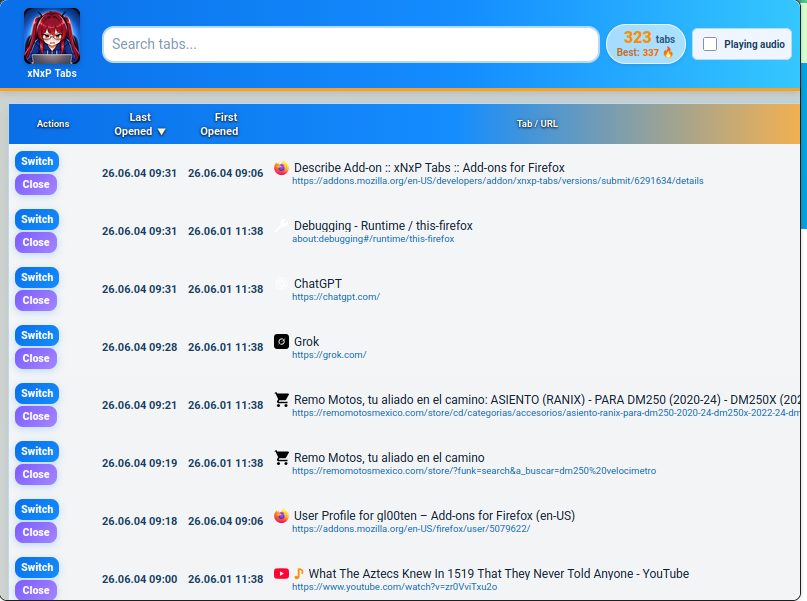
Task: Click last opened time '26.06.04 09:21'
Action: pyautogui.click(x=139, y=405)
